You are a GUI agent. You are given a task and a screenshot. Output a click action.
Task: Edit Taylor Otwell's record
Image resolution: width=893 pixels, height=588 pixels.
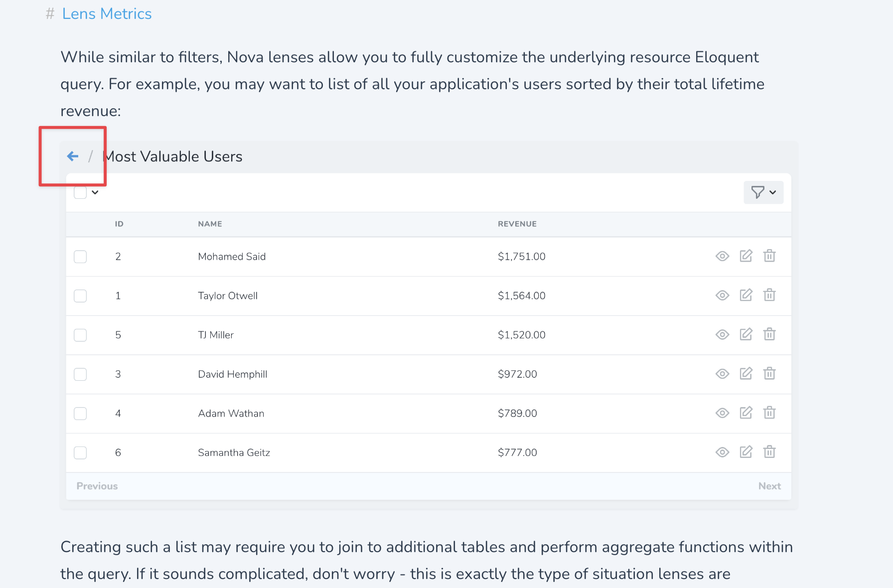click(x=746, y=295)
